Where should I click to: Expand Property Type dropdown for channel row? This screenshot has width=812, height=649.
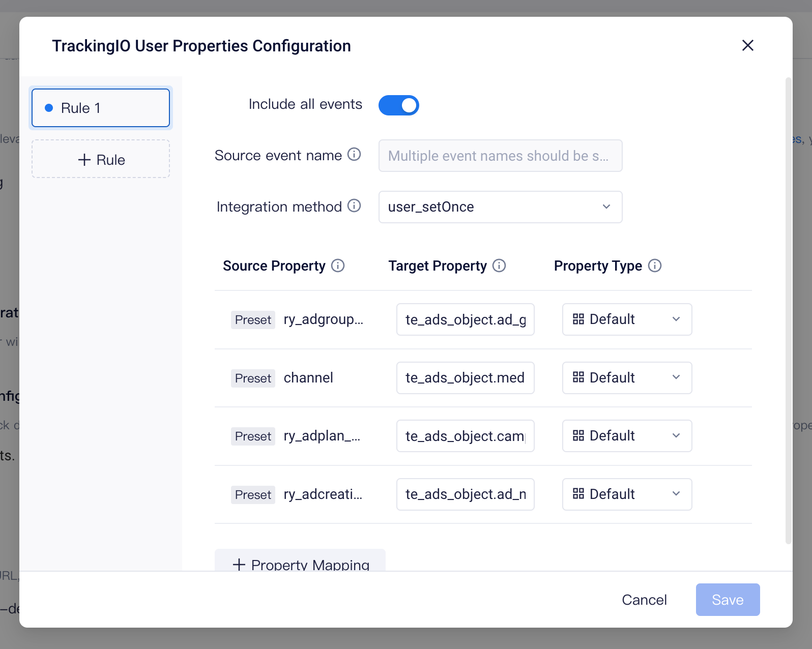pyautogui.click(x=627, y=378)
